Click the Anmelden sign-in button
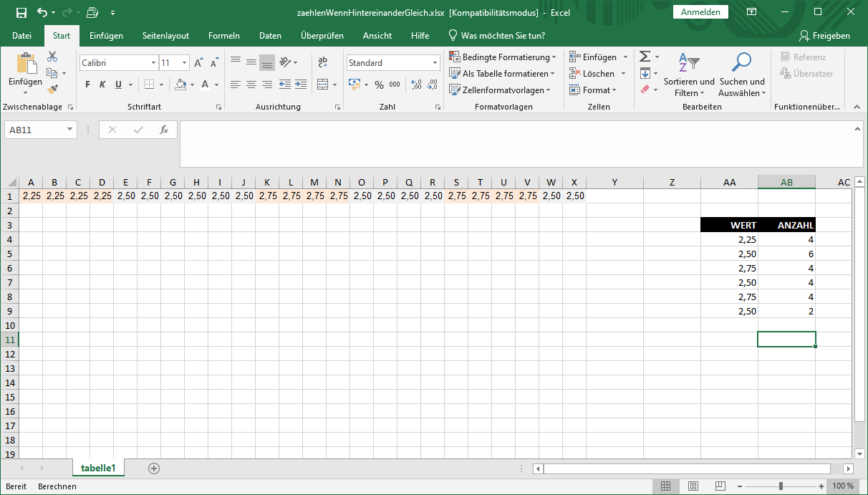 click(x=700, y=12)
